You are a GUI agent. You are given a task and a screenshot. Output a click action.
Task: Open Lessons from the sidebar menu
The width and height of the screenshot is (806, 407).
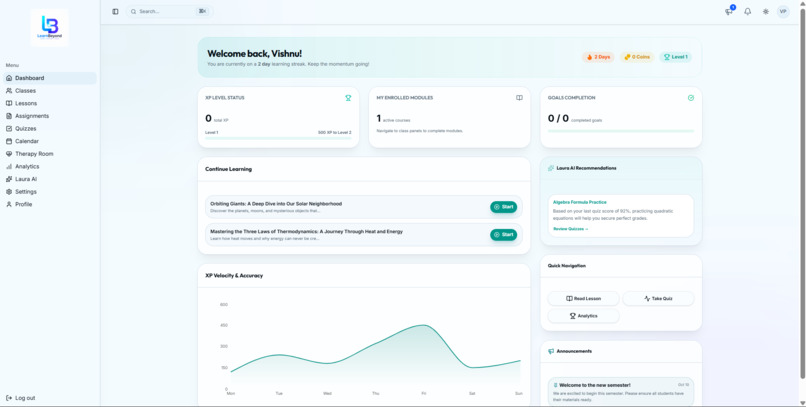point(50,103)
